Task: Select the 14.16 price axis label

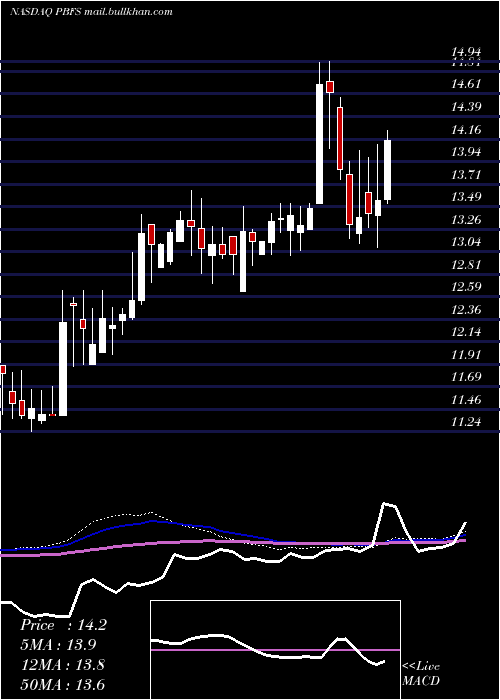Action: [466, 130]
